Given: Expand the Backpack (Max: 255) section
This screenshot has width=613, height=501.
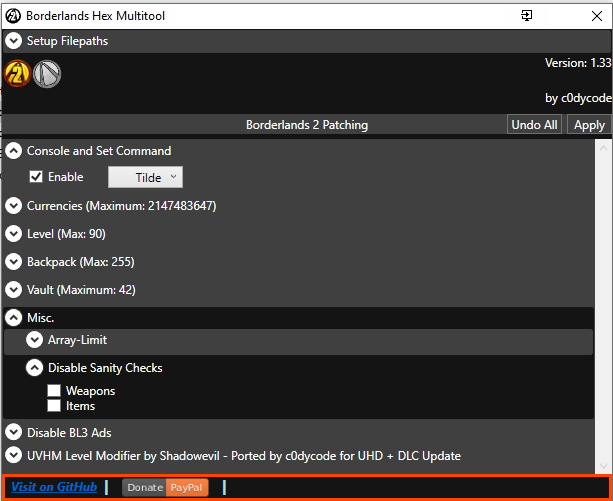Looking at the screenshot, I should pyautogui.click(x=14, y=261).
